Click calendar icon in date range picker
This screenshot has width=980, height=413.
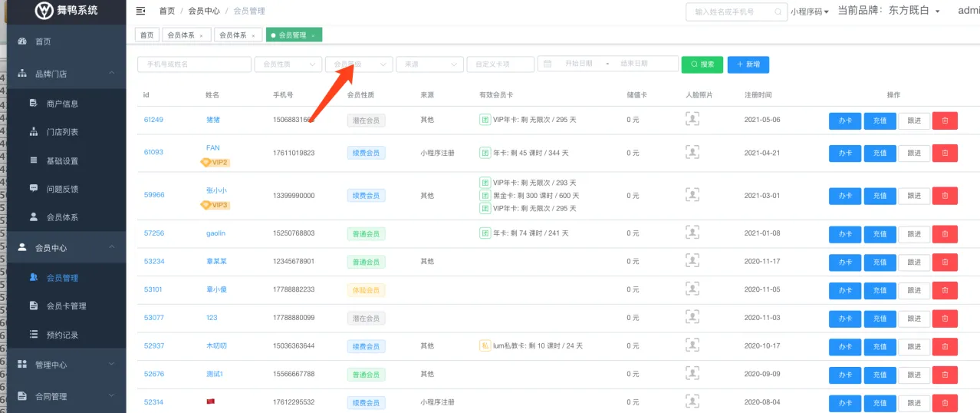[548, 64]
